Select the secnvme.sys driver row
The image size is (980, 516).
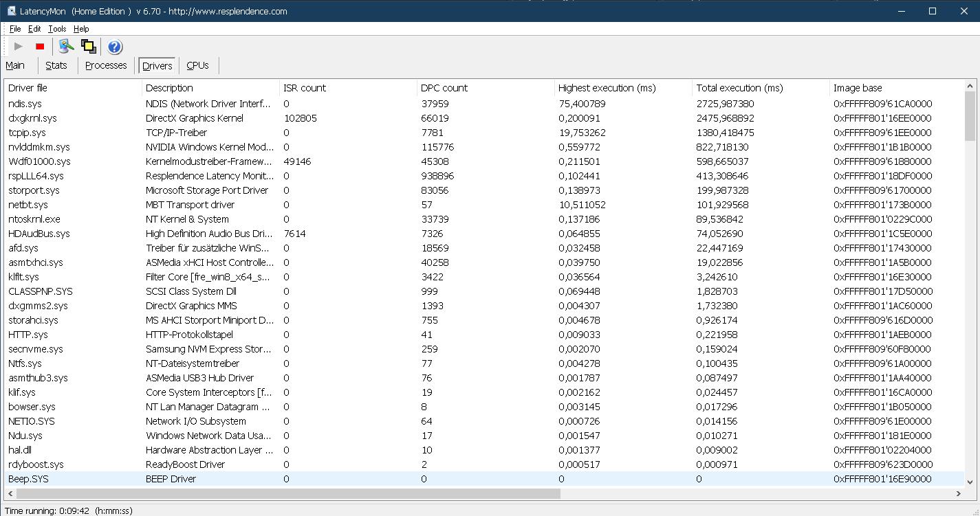[x=484, y=349]
